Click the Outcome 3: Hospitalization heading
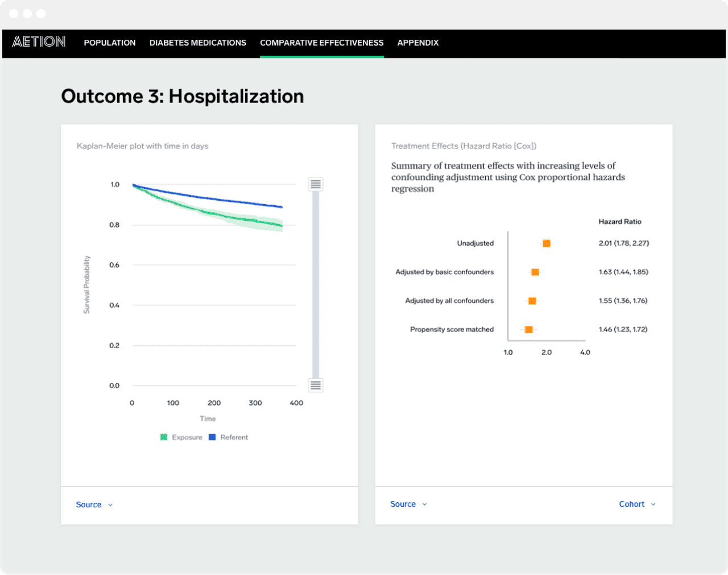 pyautogui.click(x=183, y=96)
